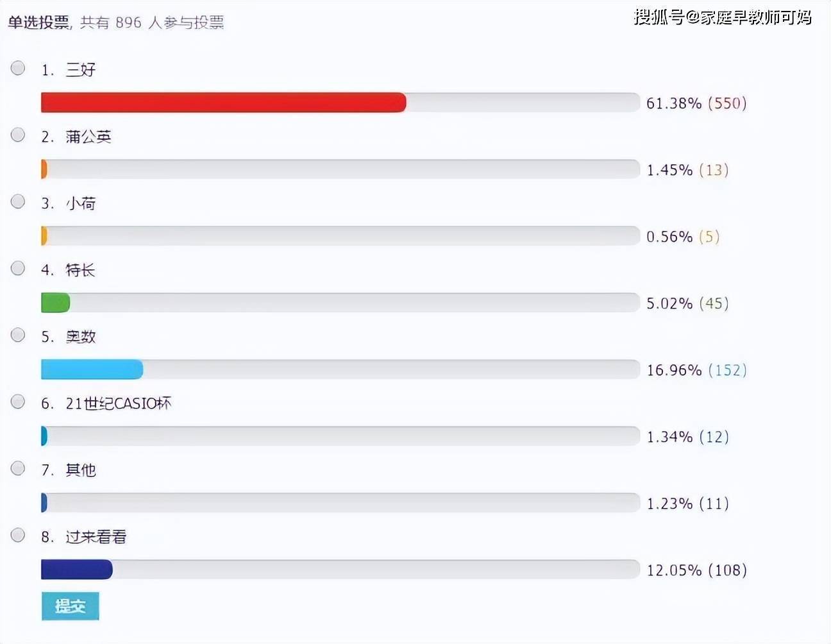
Task: Select the radio button for 三好
Action: tap(18, 68)
